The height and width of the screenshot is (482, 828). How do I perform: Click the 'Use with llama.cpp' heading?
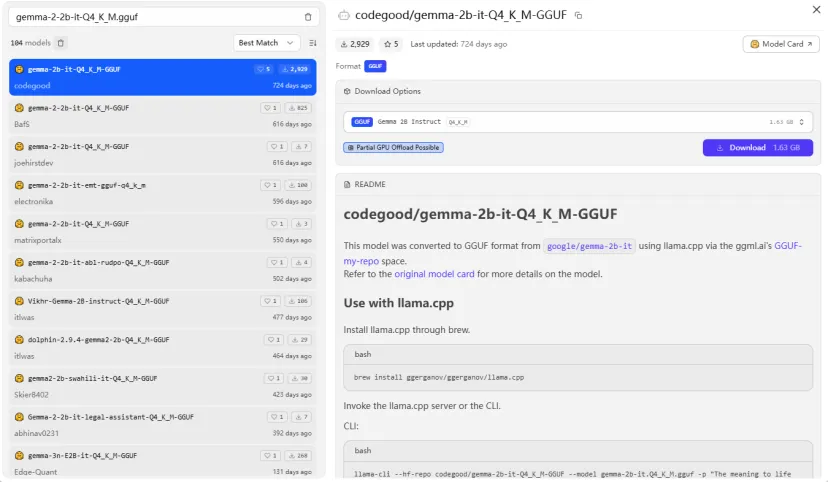[x=399, y=303]
